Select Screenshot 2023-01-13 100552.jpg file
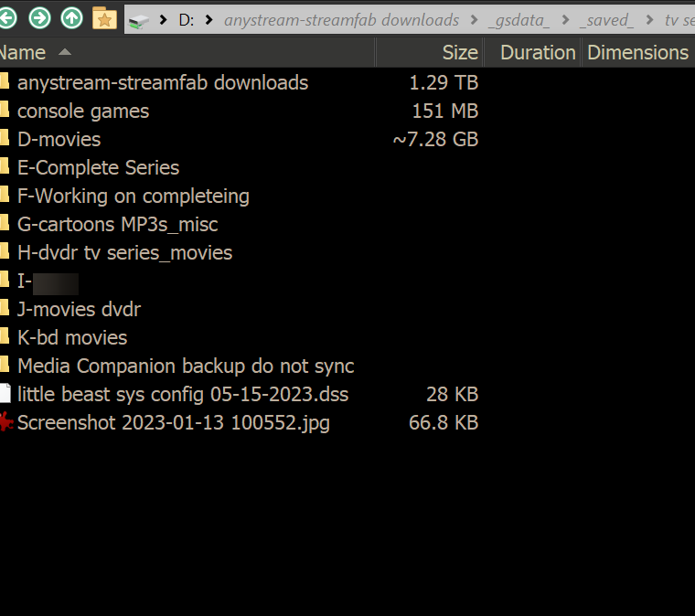 [x=174, y=423]
